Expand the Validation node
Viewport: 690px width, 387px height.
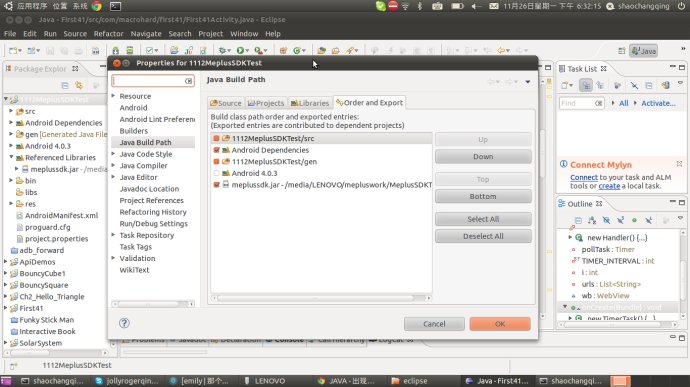tap(114, 258)
